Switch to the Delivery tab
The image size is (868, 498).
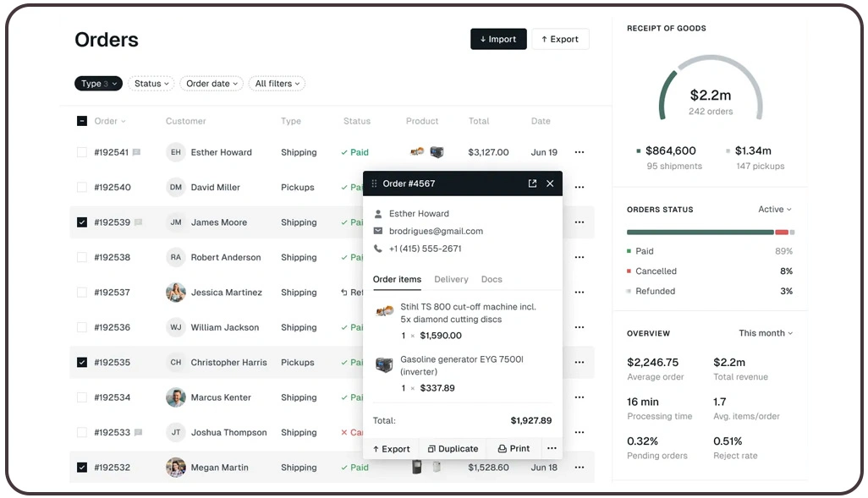pyautogui.click(x=451, y=279)
